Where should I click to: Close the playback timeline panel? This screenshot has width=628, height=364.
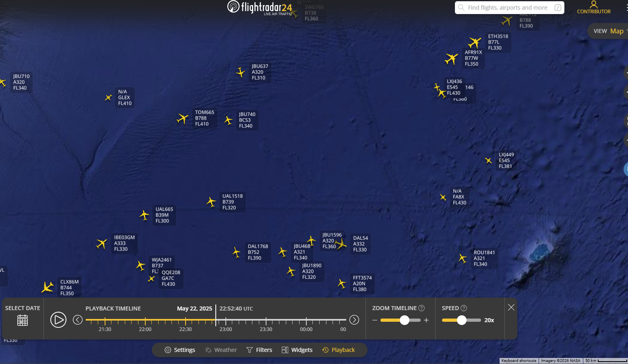pos(511,307)
